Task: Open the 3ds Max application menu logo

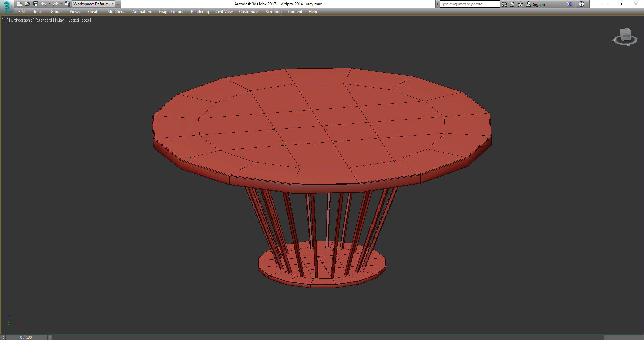Action: point(6,6)
